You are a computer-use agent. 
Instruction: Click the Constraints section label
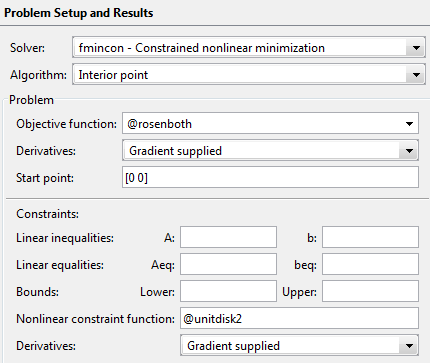(47, 214)
